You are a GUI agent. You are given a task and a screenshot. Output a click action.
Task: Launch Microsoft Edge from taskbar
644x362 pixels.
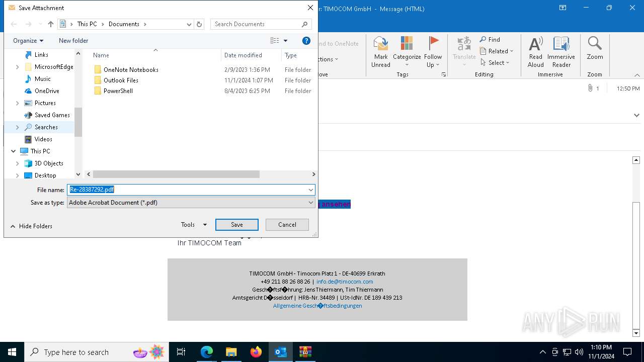click(x=207, y=352)
